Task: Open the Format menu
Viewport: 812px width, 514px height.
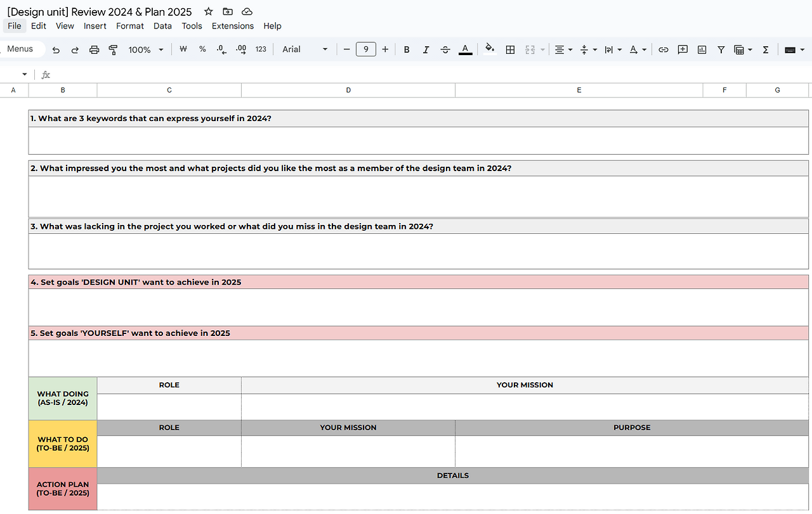Action: [130, 26]
